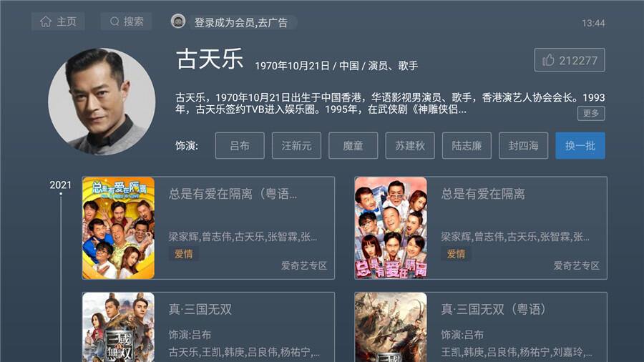Open 真·三国无双（粤语） movie card
The width and height of the screenshot is (644, 362).
pos(481,327)
